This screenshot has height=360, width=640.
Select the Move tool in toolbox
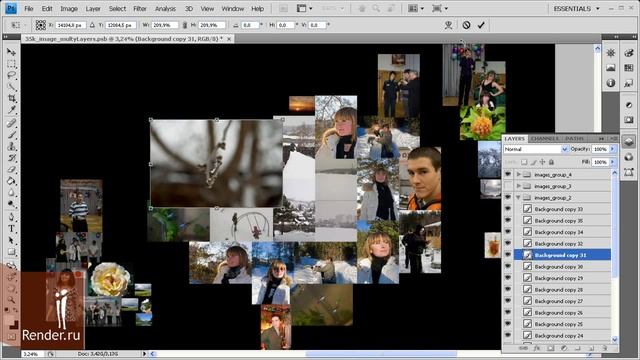(x=11, y=52)
